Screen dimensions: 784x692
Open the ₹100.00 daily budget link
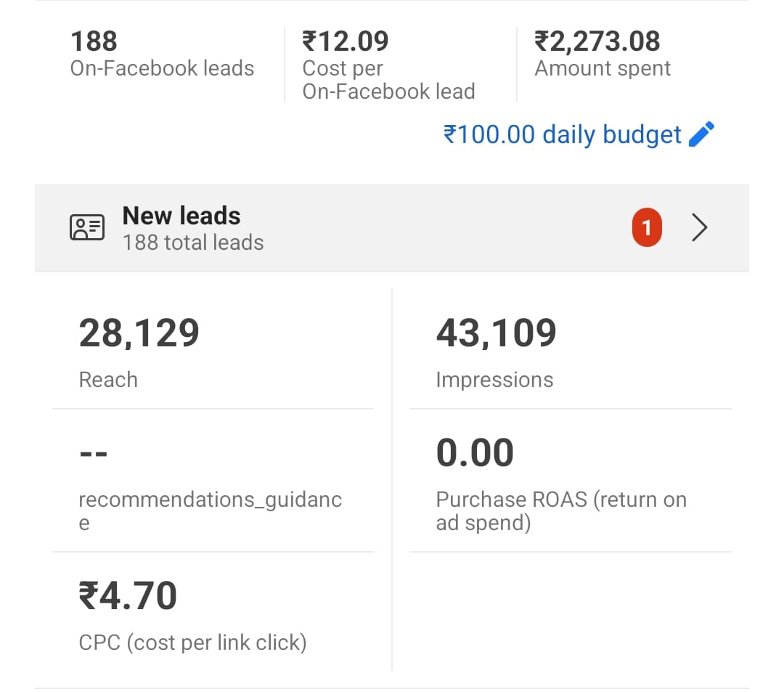[x=563, y=134]
